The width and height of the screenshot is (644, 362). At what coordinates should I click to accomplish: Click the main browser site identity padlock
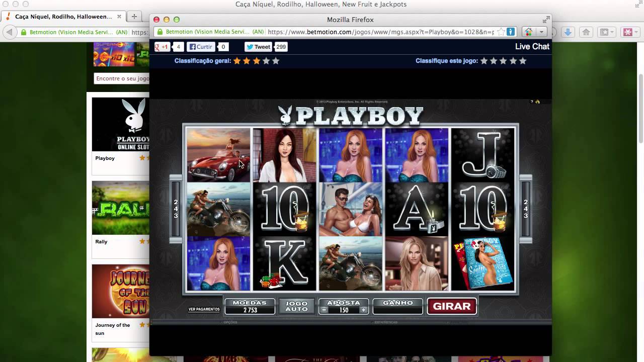(24, 32)
